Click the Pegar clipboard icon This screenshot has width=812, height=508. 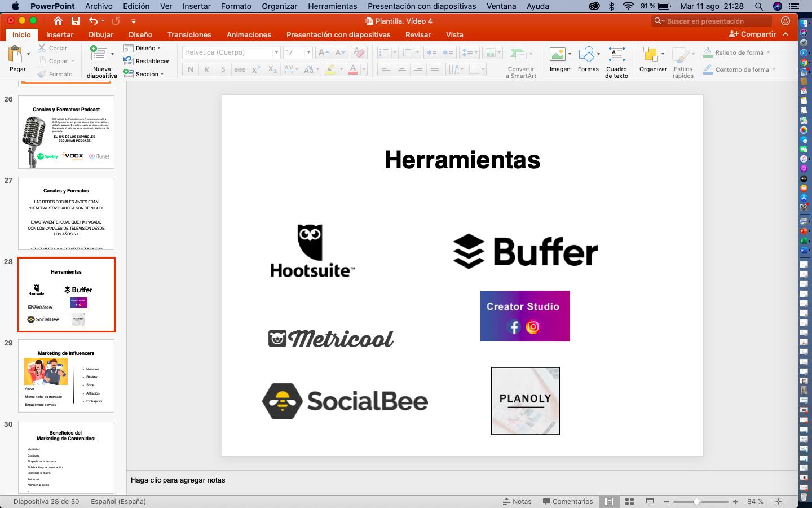click(x=15, y=54)
